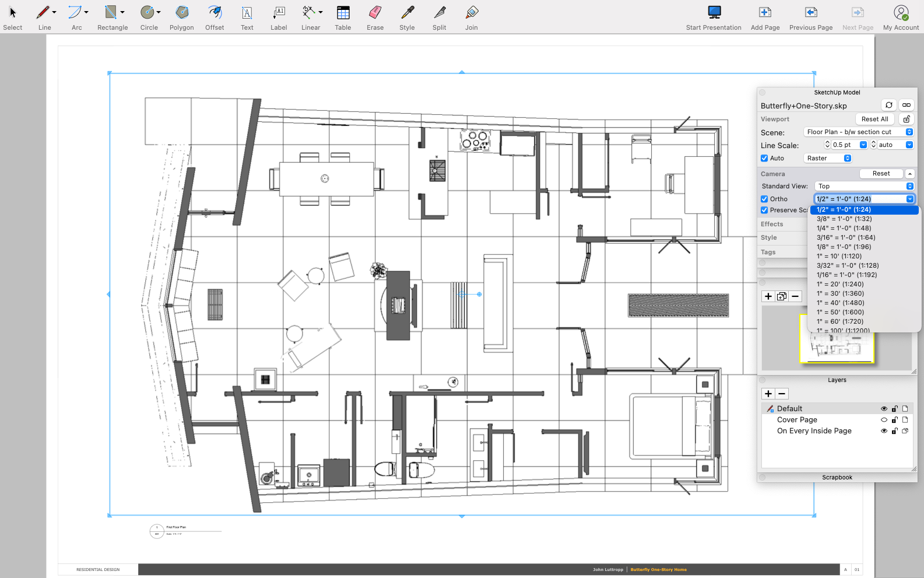Show the Cover Page layer
The width and height of the screenshot is (924, 578).
click(884, 420)
